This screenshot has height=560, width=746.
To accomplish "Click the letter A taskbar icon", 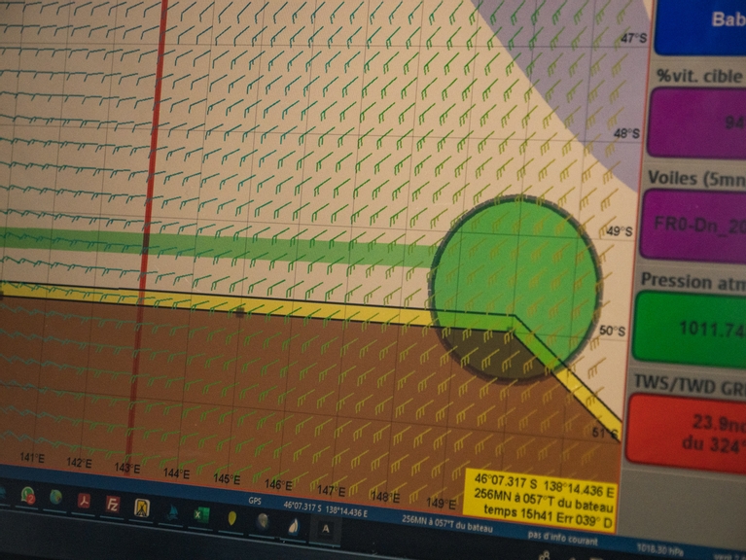I will 325,530.
